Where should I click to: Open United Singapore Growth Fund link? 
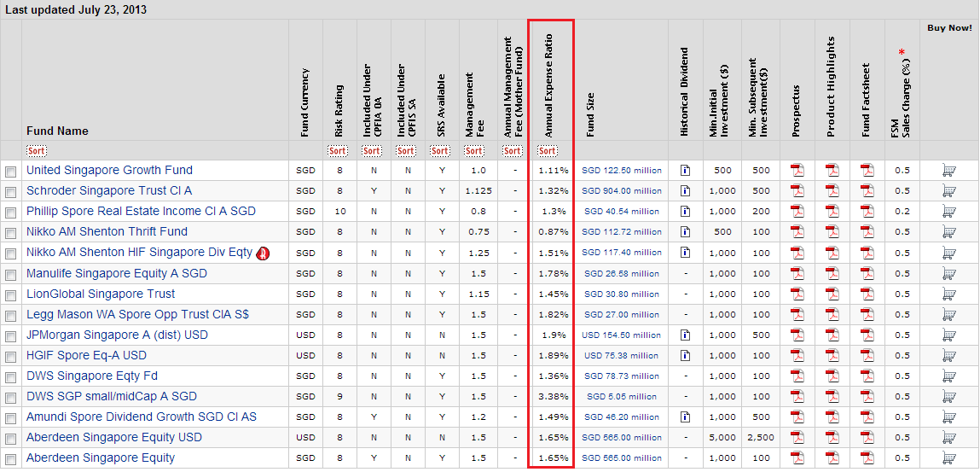click(109, 170)
